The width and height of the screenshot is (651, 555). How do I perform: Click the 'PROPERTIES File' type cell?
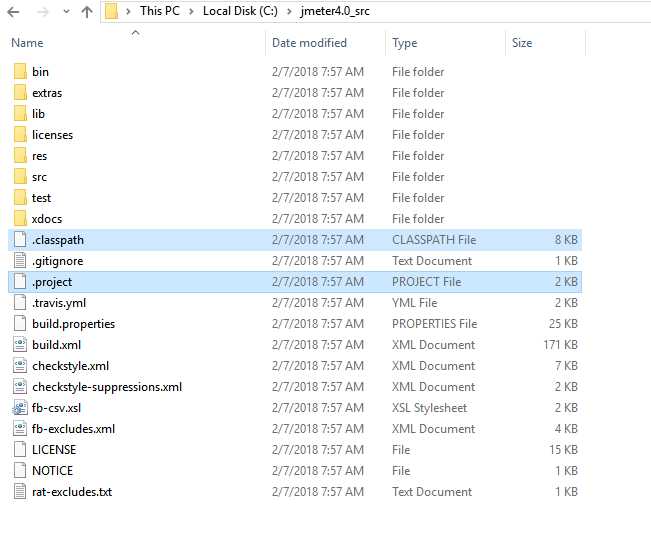click(435, 323)
